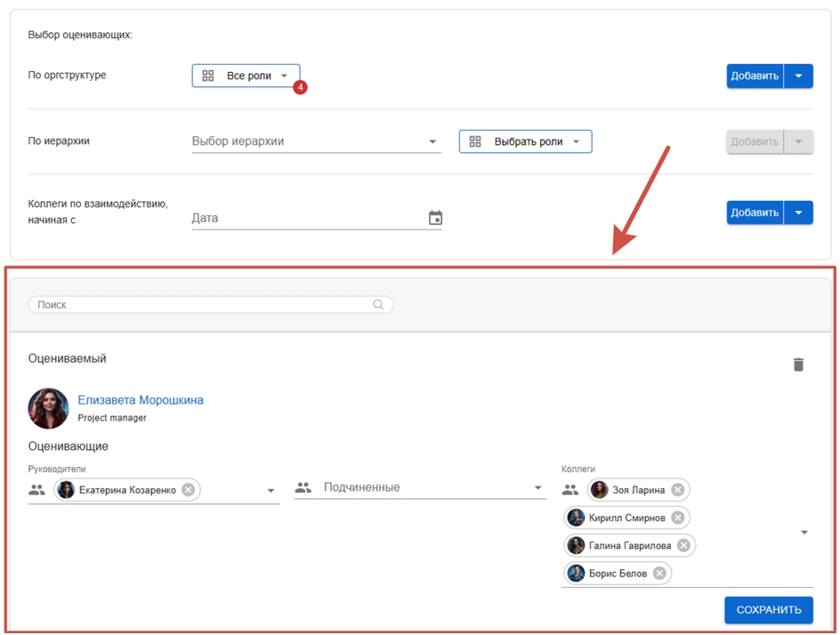Expand the Коллеги list dropdown arrow
This screenshot has height=635, width=840.
click(804, 533)
